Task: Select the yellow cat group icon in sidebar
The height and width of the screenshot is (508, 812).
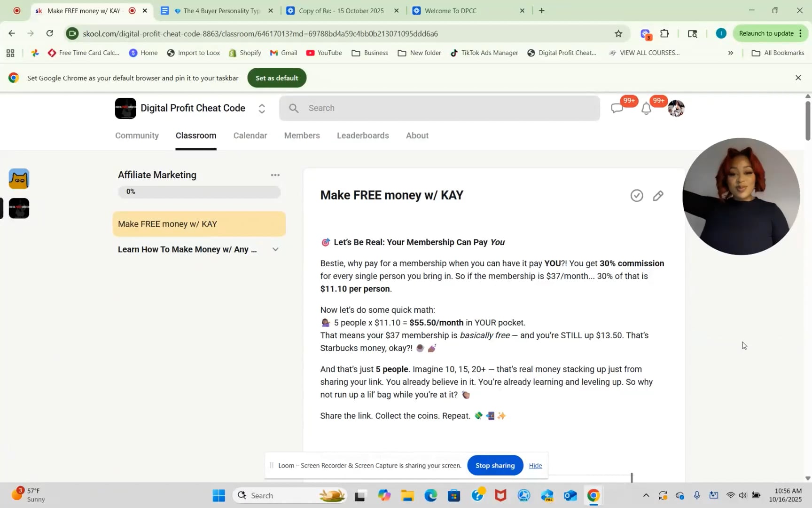Action: (x=19, y=179)
